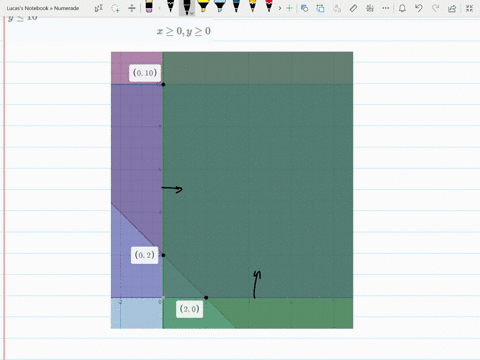This screenshot has height=360, width=480.
Task: Open Lucas's Notebook » Numerade breadcrumb
Action: coord(43,8)
